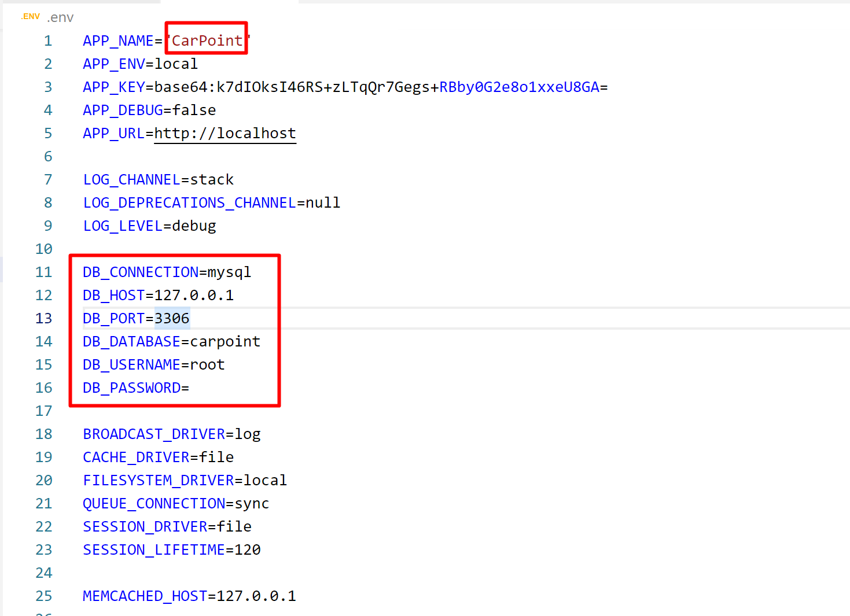Place cursor in the base64 key value

pyautogui.click(x=376, y=87)
